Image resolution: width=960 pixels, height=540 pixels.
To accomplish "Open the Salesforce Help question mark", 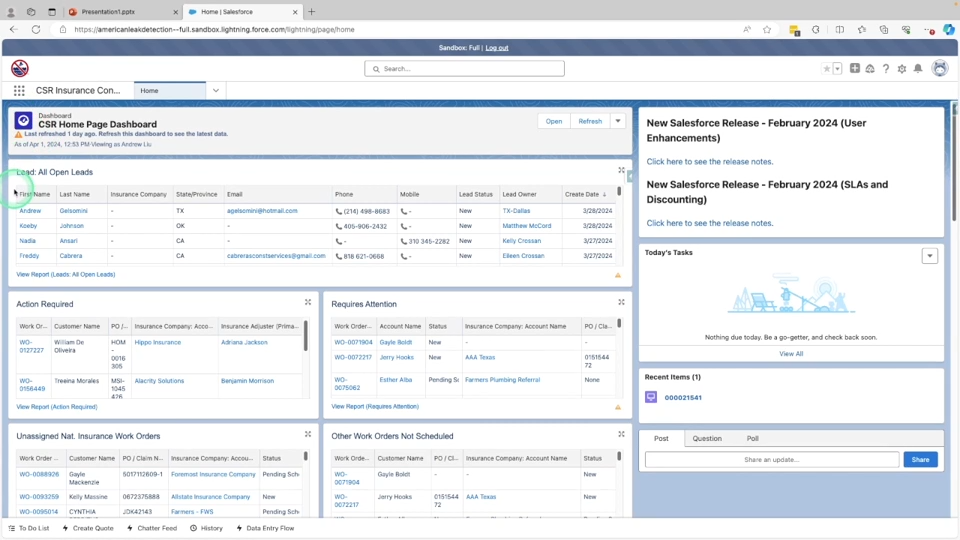I will coord(886,69).
